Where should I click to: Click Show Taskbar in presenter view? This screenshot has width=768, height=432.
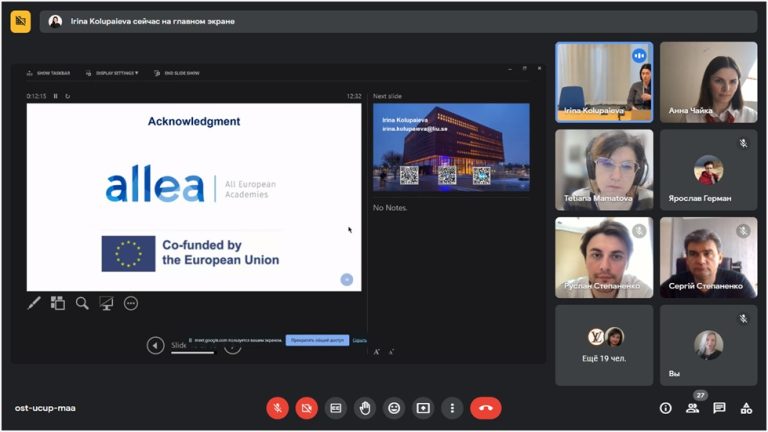coord(48,73)
